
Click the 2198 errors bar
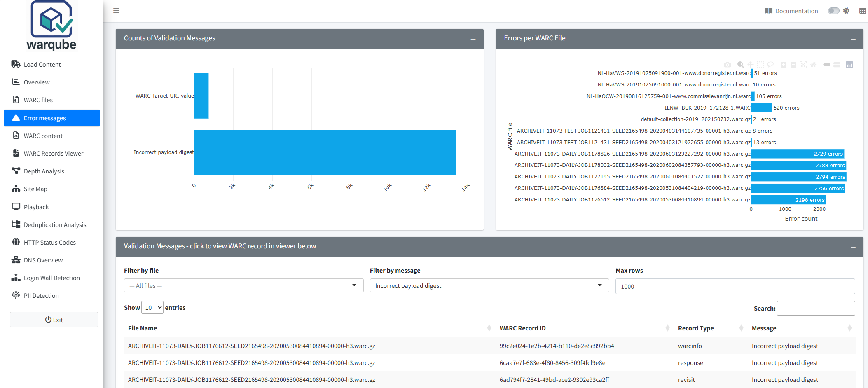point(789,200)
